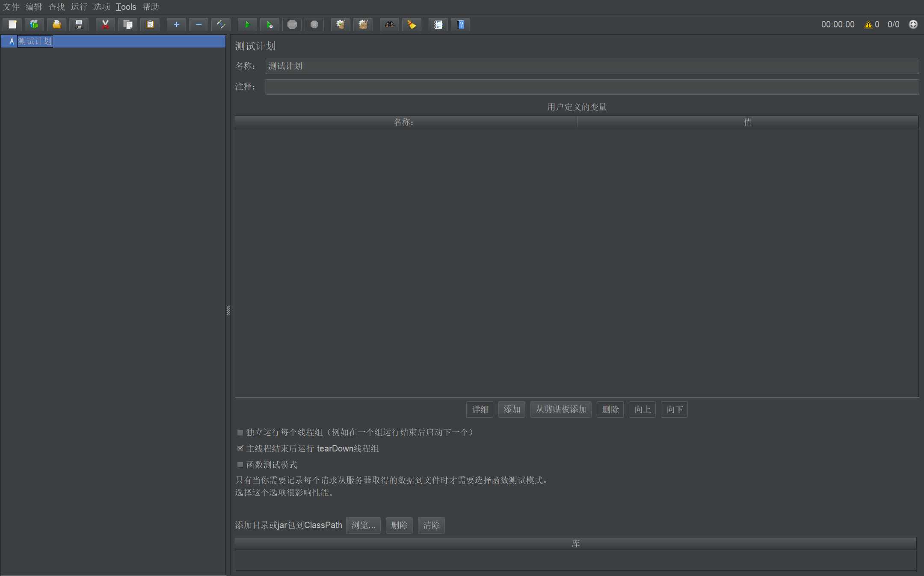
Task: Select the 测试计划 tree node
Action: coord(35,41)
